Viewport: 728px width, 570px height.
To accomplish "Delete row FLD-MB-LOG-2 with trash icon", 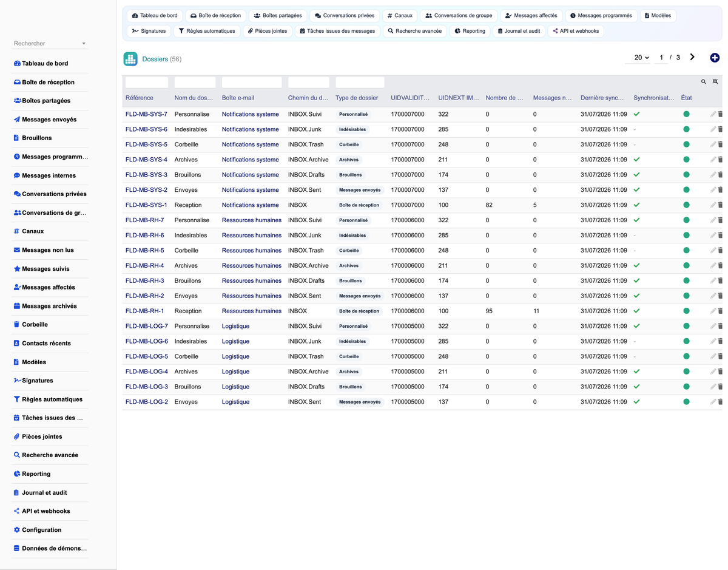I will [x=720, y=402].
